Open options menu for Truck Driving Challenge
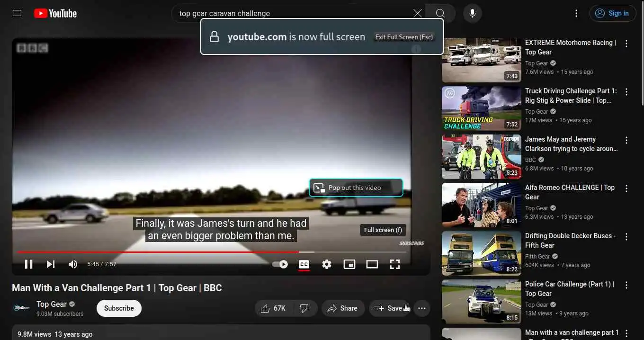Screen dimensions: 644x340 pyautogui.click(x=626, y=92)
